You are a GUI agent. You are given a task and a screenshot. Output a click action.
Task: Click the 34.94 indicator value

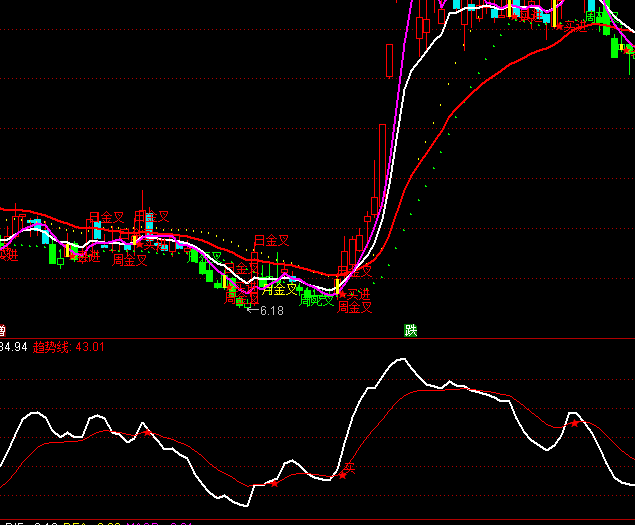click(12, 348)
